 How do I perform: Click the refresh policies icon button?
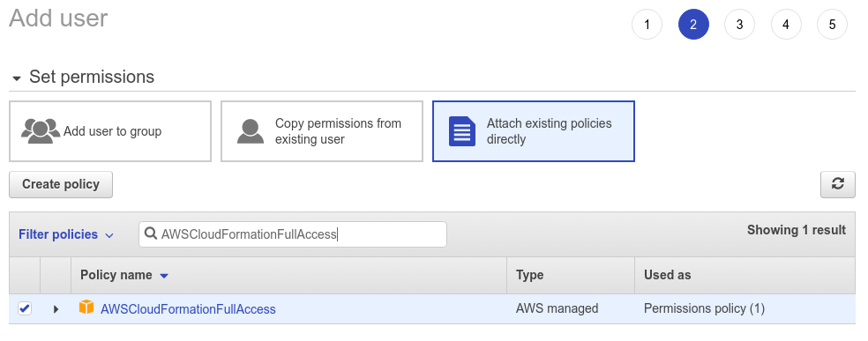coord(837,184)
